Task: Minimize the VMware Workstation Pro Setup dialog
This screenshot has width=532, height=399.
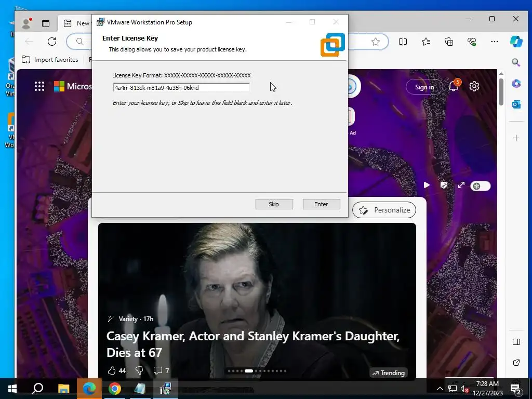Action: click(x=289, y=22)
